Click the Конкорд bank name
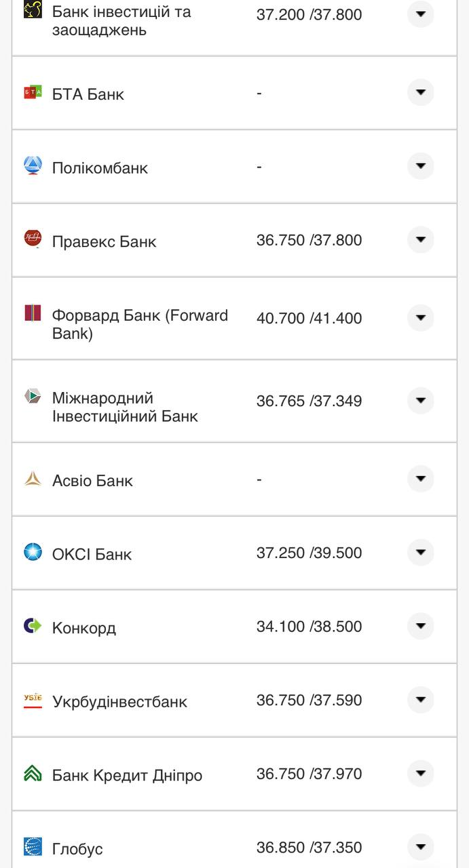 tap(83, 627)
